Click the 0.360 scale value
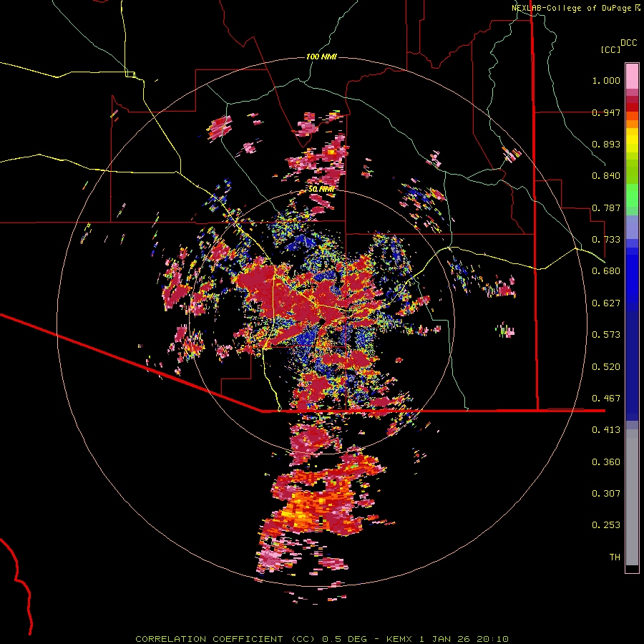The width and height of the screenshot is (644, 644). tap(606, 462)
